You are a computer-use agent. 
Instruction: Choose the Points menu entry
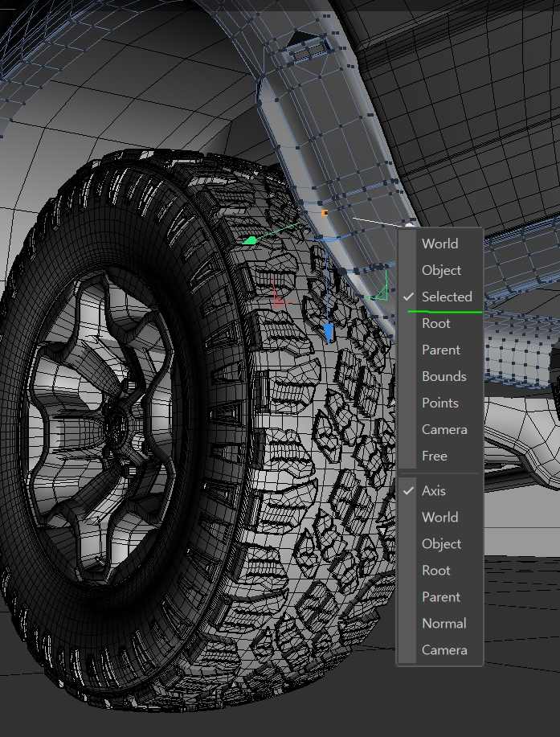[440, 403]
